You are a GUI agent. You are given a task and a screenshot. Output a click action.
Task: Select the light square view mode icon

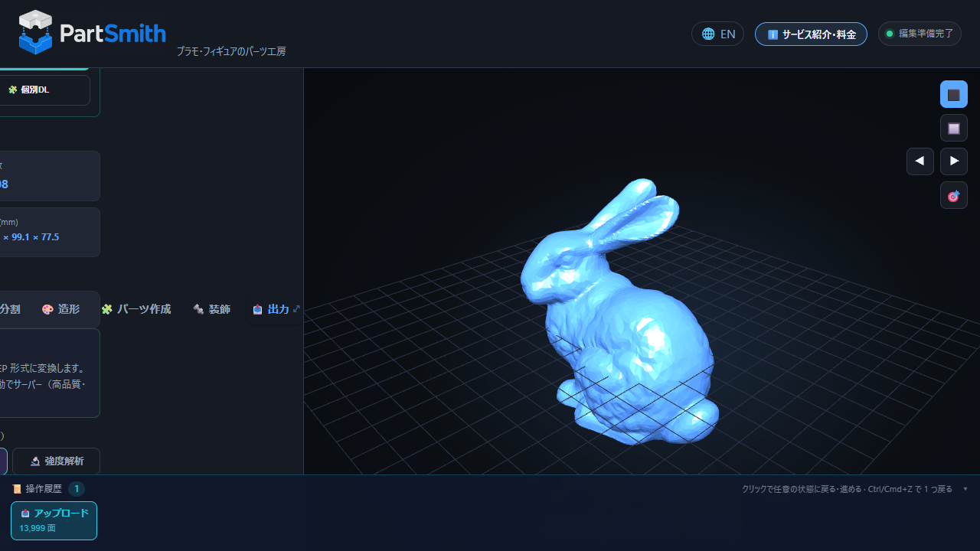tap(954, 128)
